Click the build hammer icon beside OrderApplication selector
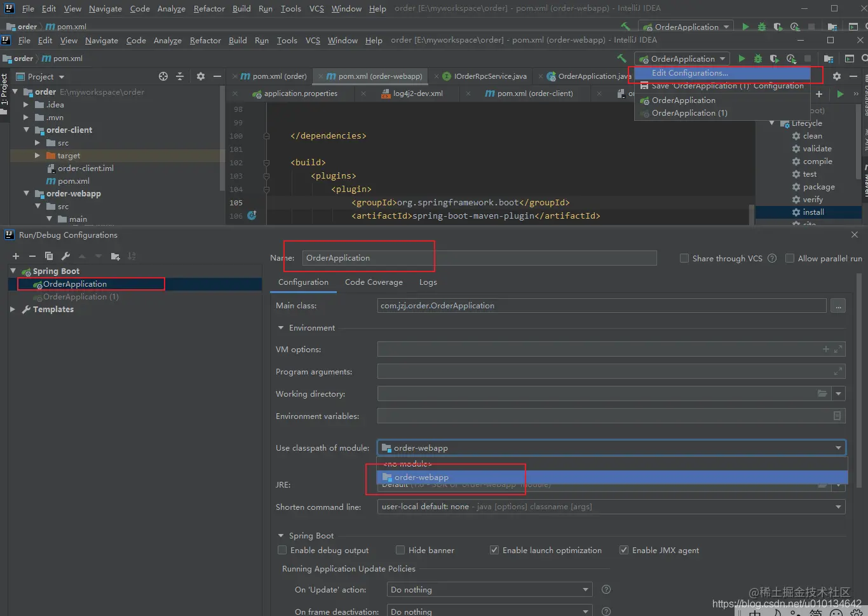The image size is (868, 616). pyautogui.click(x=621, y=58)
